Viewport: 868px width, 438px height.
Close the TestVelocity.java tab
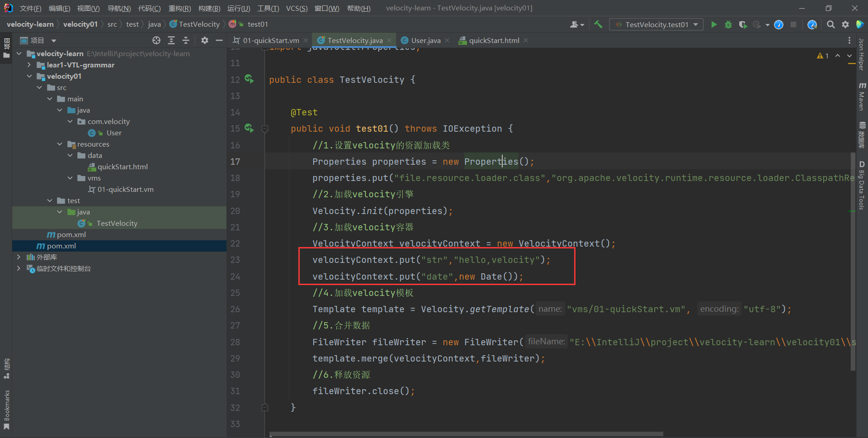pos(389,40)
